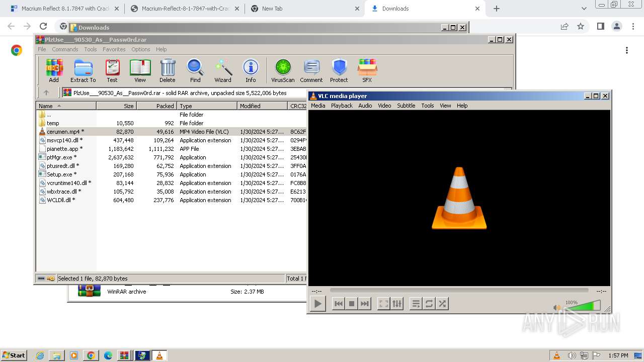644x362 pixels.
Task: Go up one folder level in WinRAR
Action: 46,93
